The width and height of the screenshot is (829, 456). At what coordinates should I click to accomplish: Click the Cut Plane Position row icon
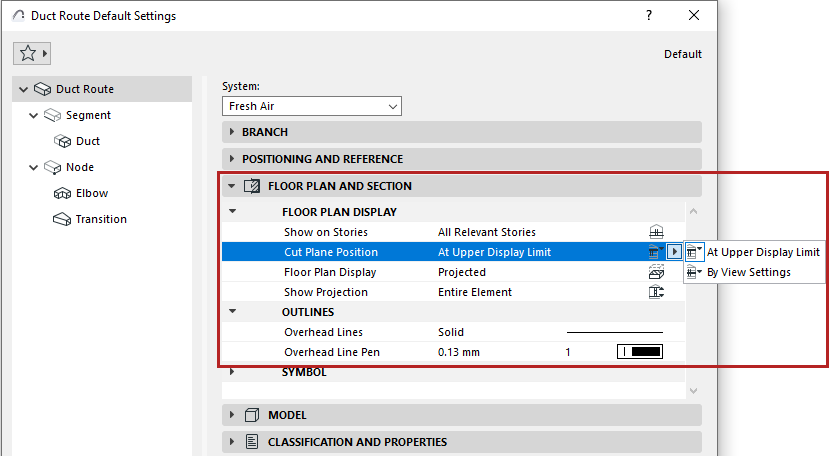tap(656, 252)
